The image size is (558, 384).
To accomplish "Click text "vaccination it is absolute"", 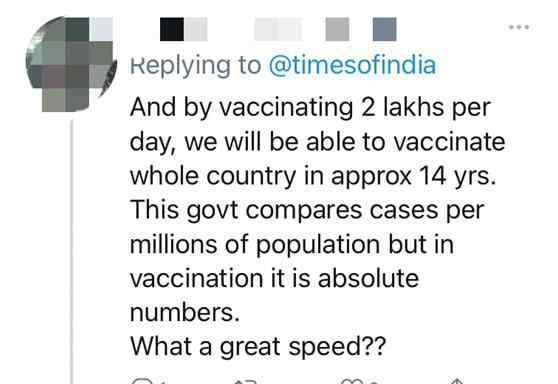I will point(274,278).
